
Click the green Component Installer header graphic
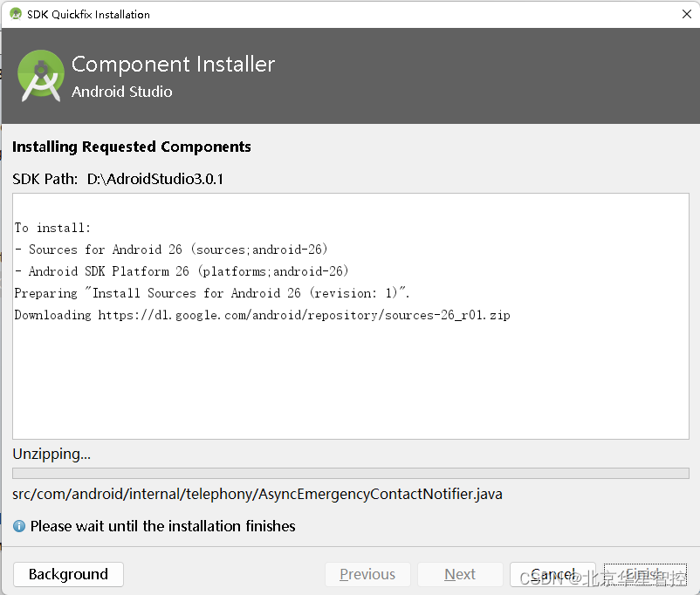pos(40,76)
